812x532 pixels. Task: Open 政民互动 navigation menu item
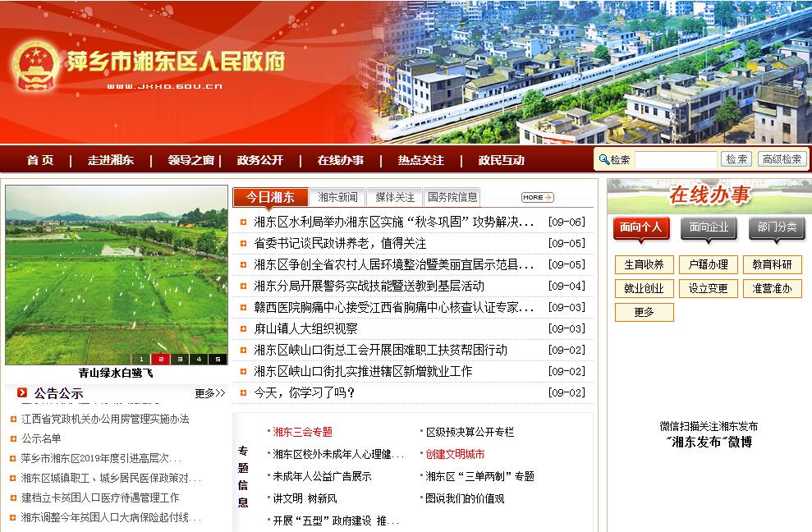pyautogui.click(x=502, y=160)
